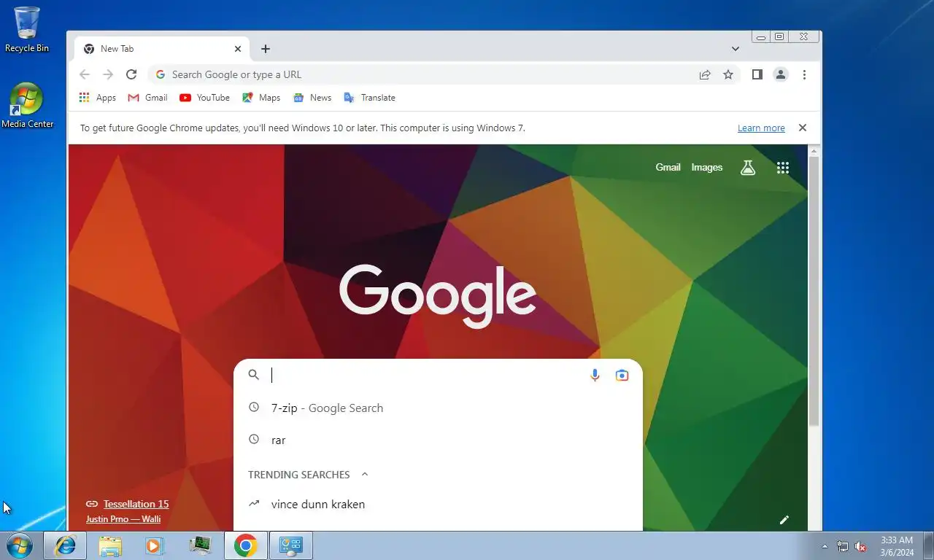Open the tab search dropdown arrow

[736, 49]
